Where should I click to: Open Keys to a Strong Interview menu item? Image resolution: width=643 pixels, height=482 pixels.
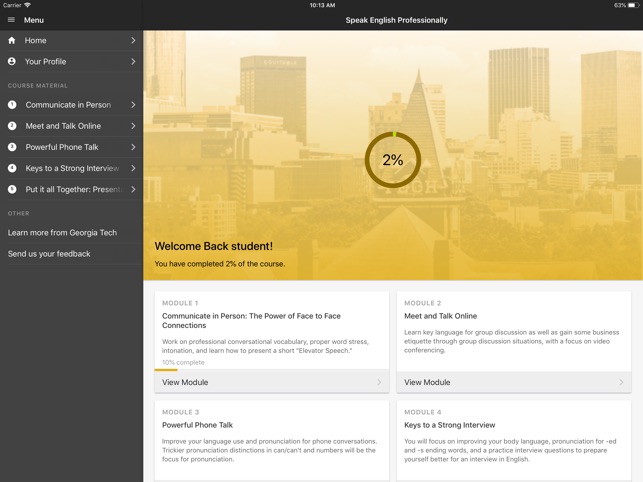72,168
